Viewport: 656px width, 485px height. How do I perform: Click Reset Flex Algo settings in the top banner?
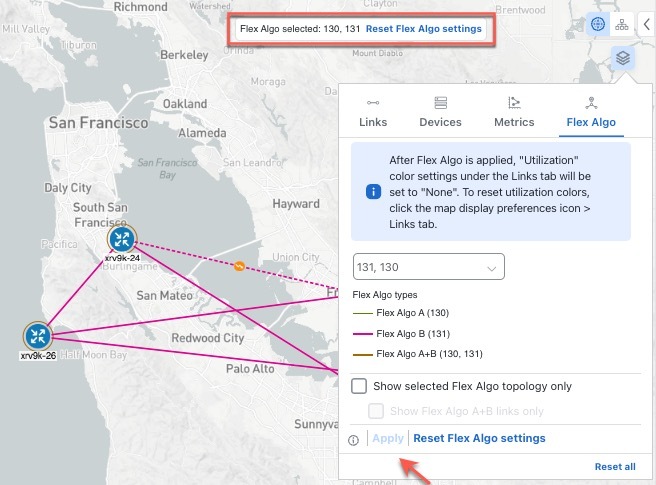coord(423,29)
